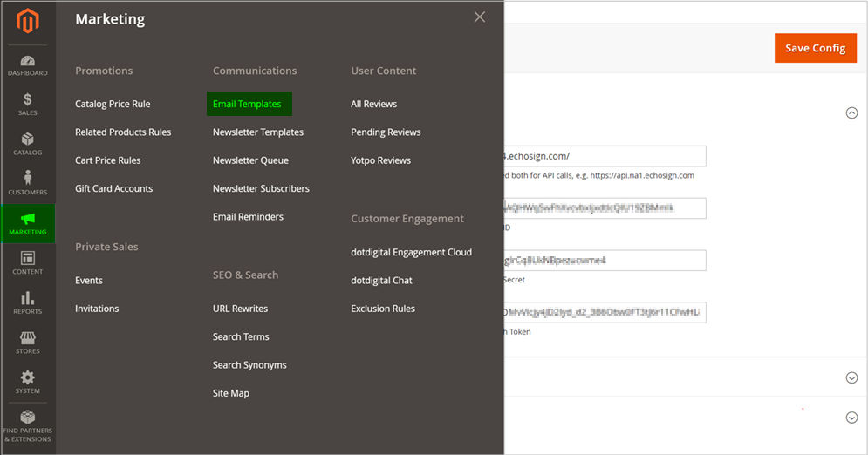The height and width of the screenshot is (455, 868).
Task: Expand the middle collapsed section chevron
Action: click(851, 377)
